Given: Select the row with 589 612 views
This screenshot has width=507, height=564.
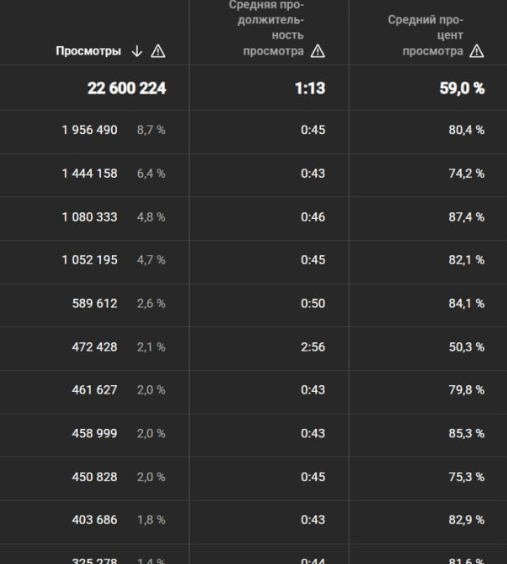Looking at the screenshot, I should [254, 303].
